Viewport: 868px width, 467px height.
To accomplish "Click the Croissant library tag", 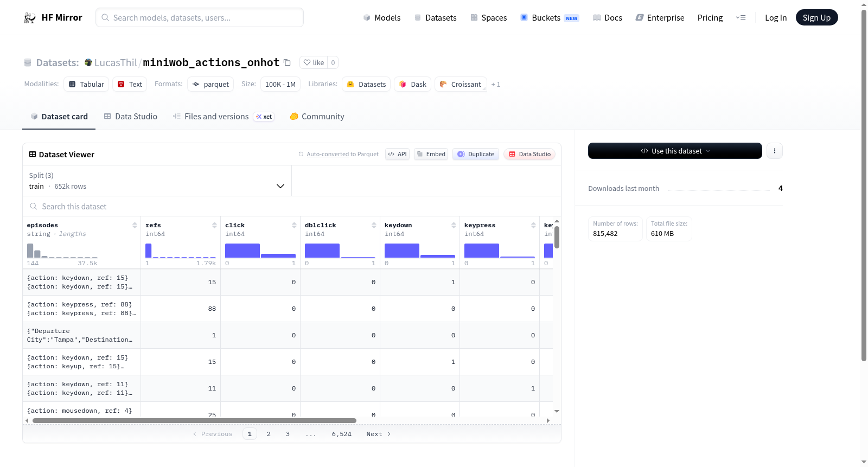I will 461,84.
